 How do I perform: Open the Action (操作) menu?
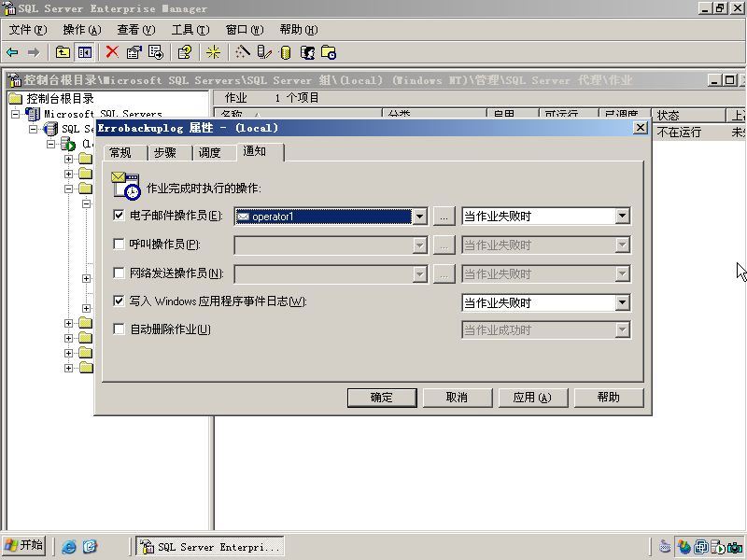82,30
